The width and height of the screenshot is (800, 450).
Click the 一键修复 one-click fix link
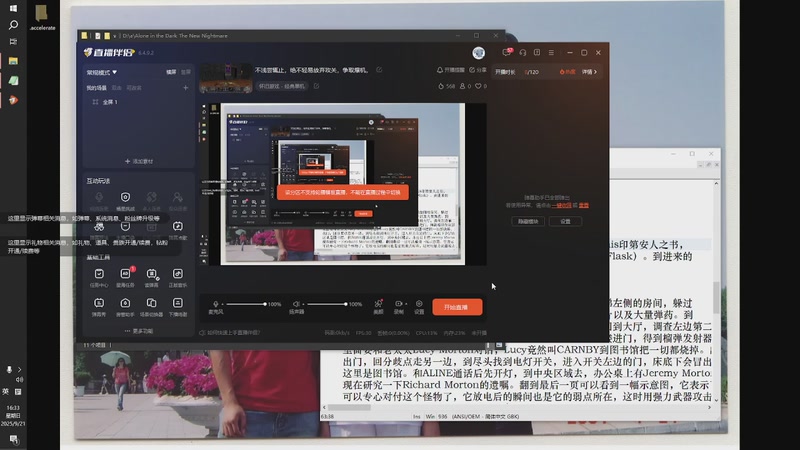(x=561, y=205)
